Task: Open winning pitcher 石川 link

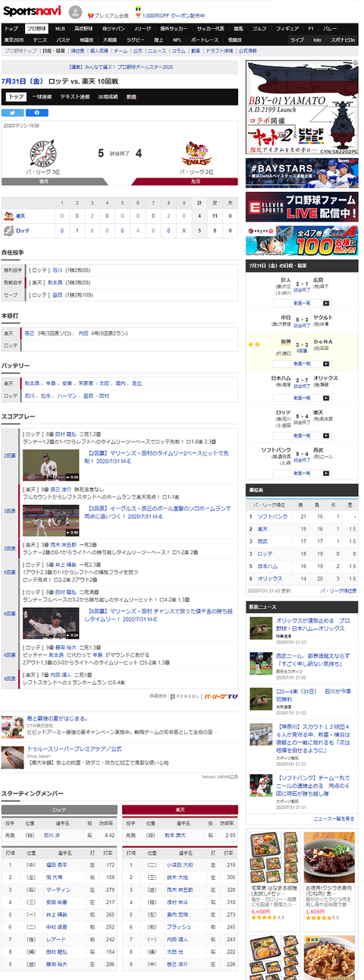Action: [x=58, y=269]
